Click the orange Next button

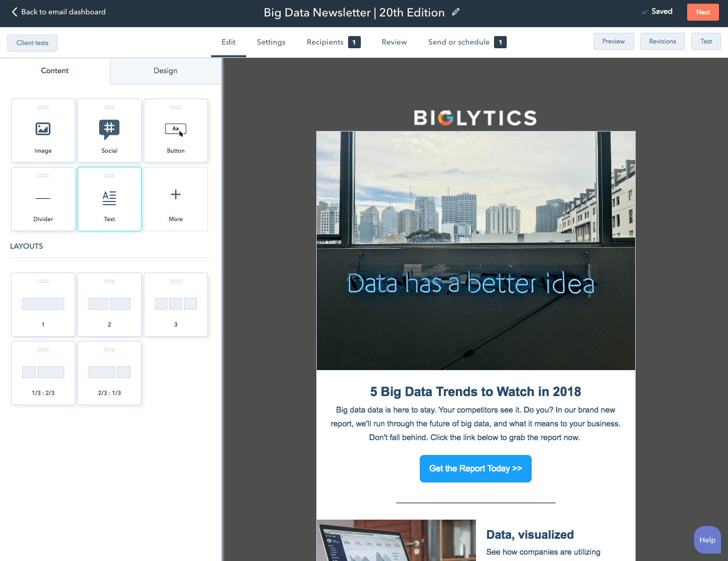pos(703,12)
